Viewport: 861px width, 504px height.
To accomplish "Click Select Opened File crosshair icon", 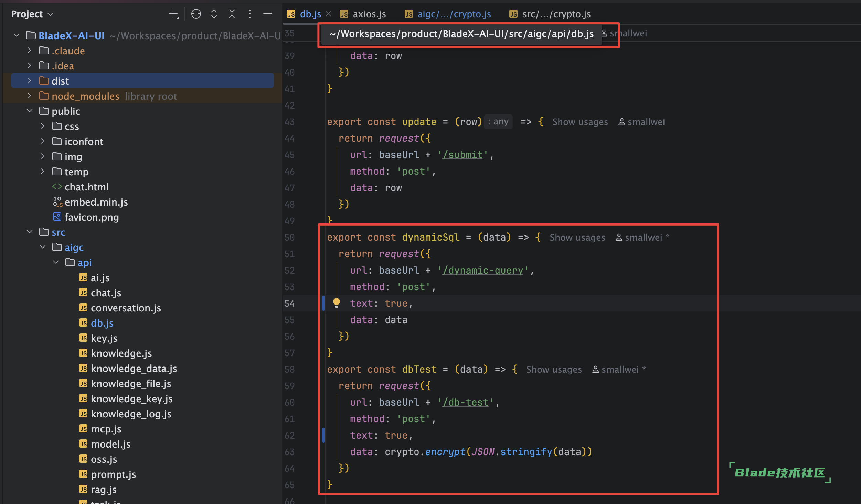I will coord(196,14).
